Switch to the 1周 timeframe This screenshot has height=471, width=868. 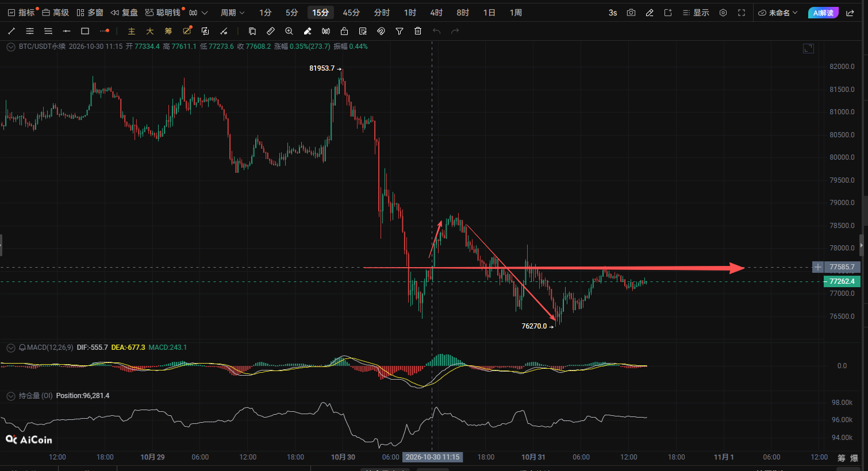516,13
